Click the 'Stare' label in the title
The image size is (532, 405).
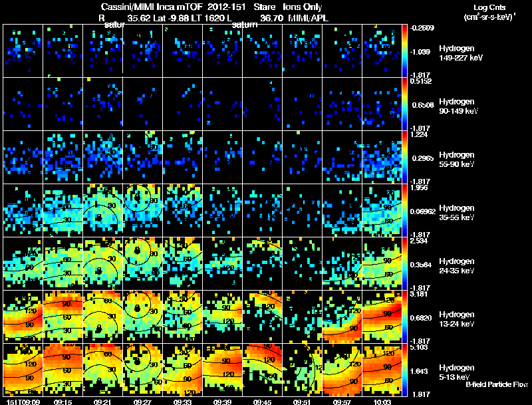[x=264, y=7]
